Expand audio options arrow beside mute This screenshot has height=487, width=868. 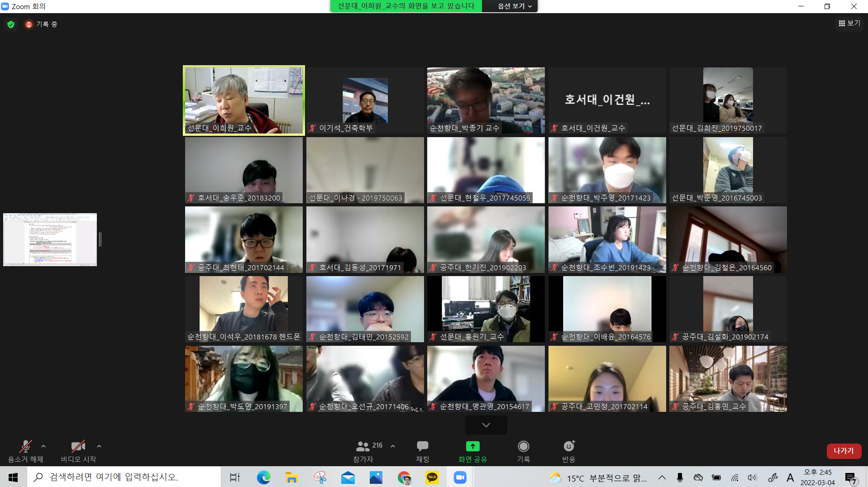point(43,446)
